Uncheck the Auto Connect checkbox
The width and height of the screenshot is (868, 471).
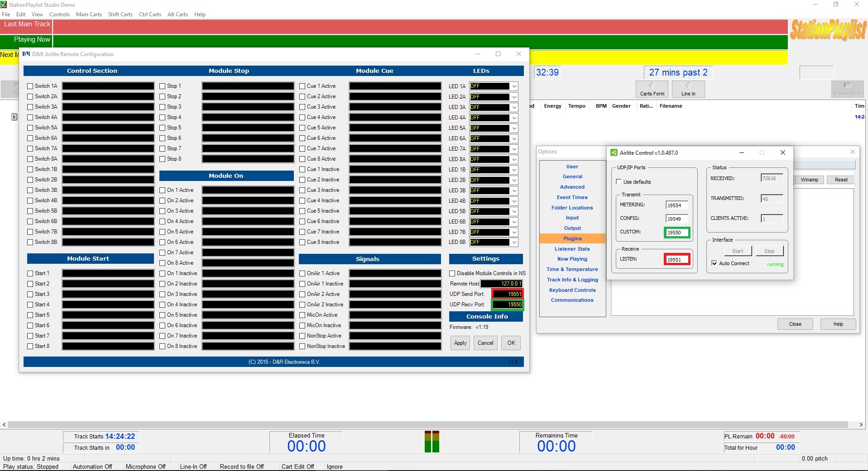click(714, 263)
